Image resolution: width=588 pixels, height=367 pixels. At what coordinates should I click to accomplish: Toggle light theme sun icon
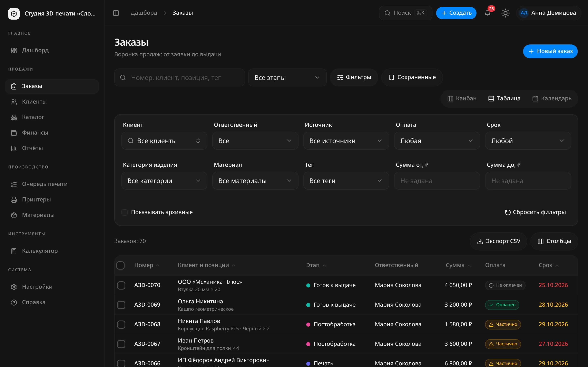505,13
